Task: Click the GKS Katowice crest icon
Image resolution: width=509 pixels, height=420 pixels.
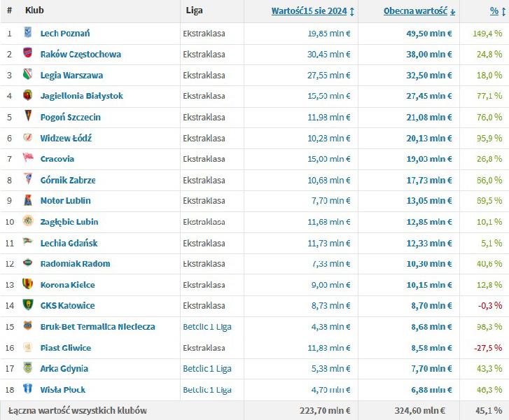Action: (28, 306)
